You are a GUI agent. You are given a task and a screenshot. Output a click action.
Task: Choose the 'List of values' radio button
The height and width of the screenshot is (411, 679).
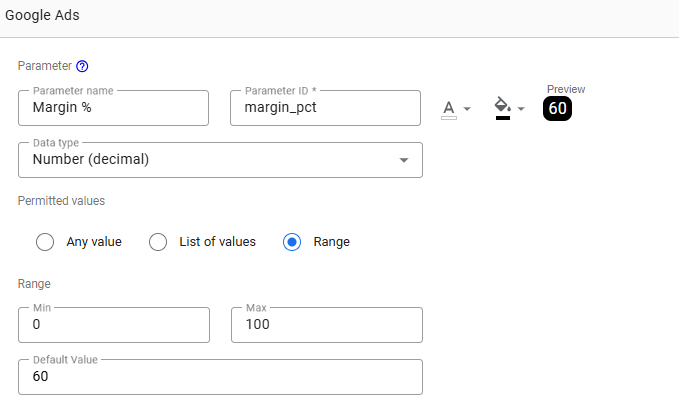[158, 242]
